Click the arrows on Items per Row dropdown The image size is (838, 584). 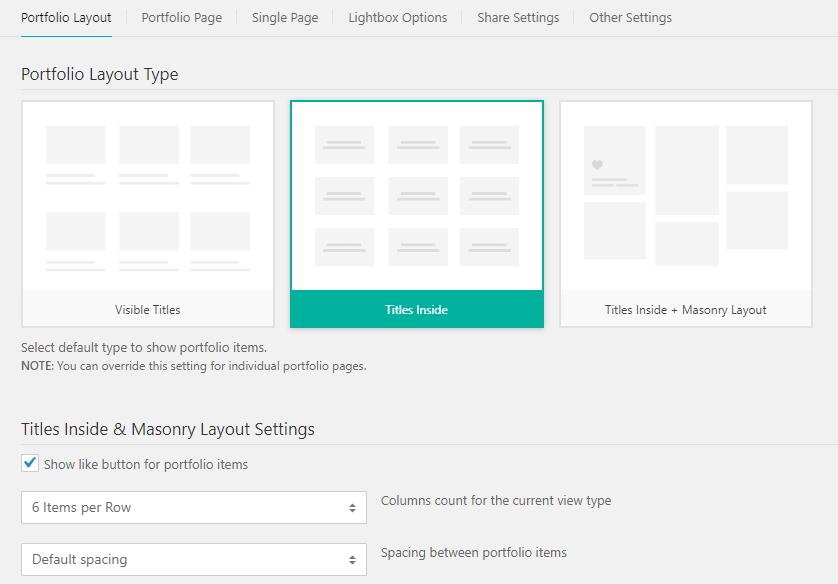352,508
